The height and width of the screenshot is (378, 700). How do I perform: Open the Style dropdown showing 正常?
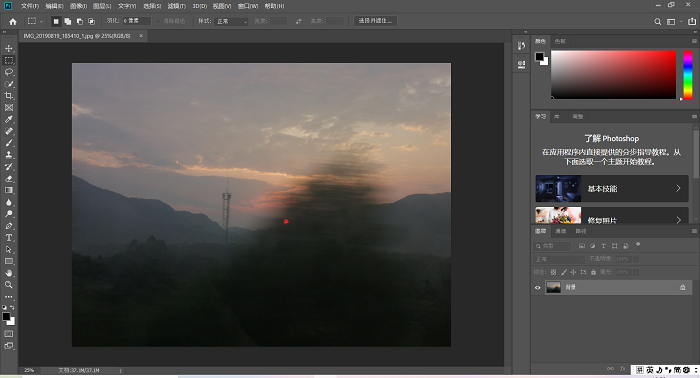(x=231, y=21)
